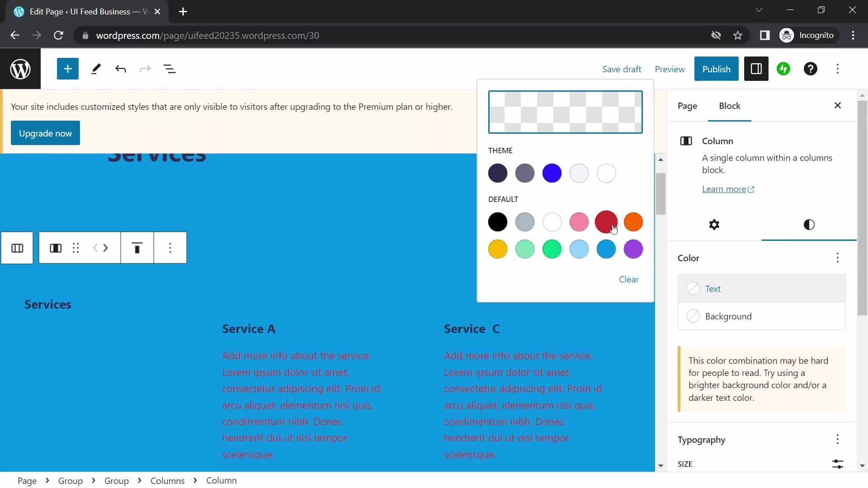Click the Text radio button in Color panel
This screenshot has width=868, height=488.
point(693,288)
